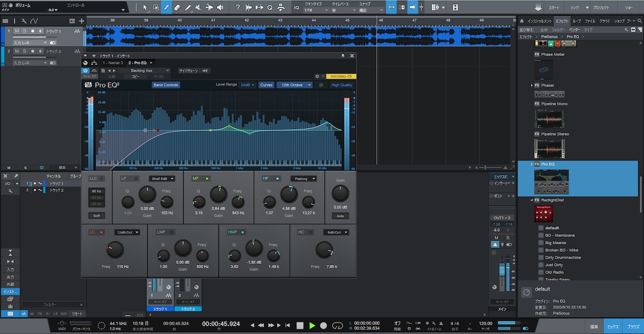Click the add track plus icon
This screenshot has width=644, height=334.
coord(81,21)
